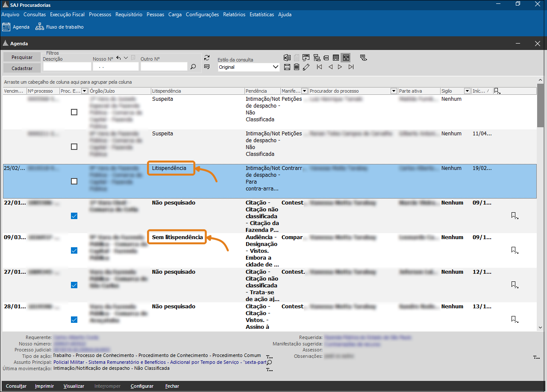This screenshot has width=547, height=392.
Task: Open the Estatísticas menu
Action: pyautogui.click(x=262, y=15)
